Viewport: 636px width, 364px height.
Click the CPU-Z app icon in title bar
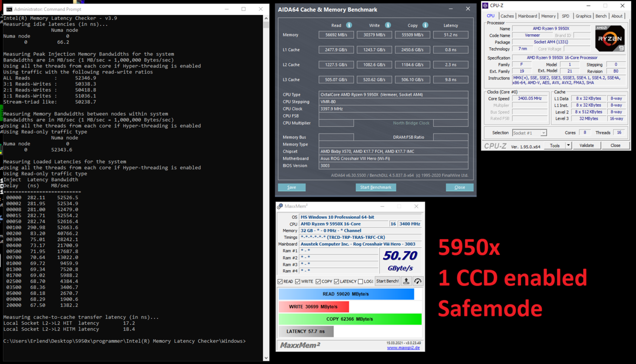[485, 5]
